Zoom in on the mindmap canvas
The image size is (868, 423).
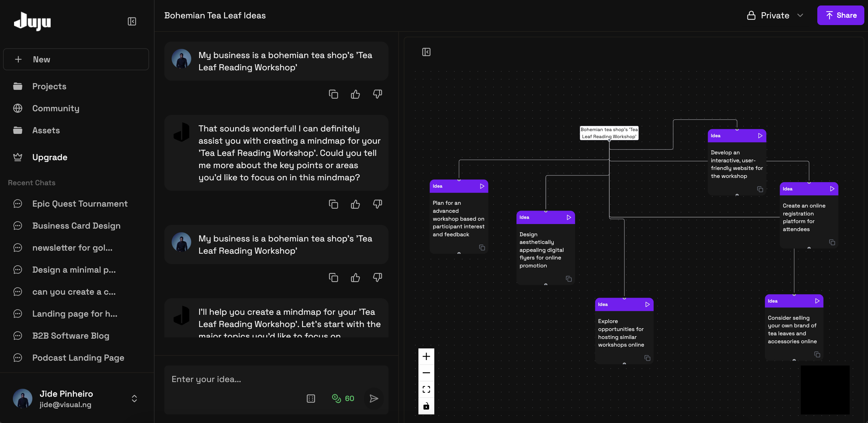click(x=426, y=357)
